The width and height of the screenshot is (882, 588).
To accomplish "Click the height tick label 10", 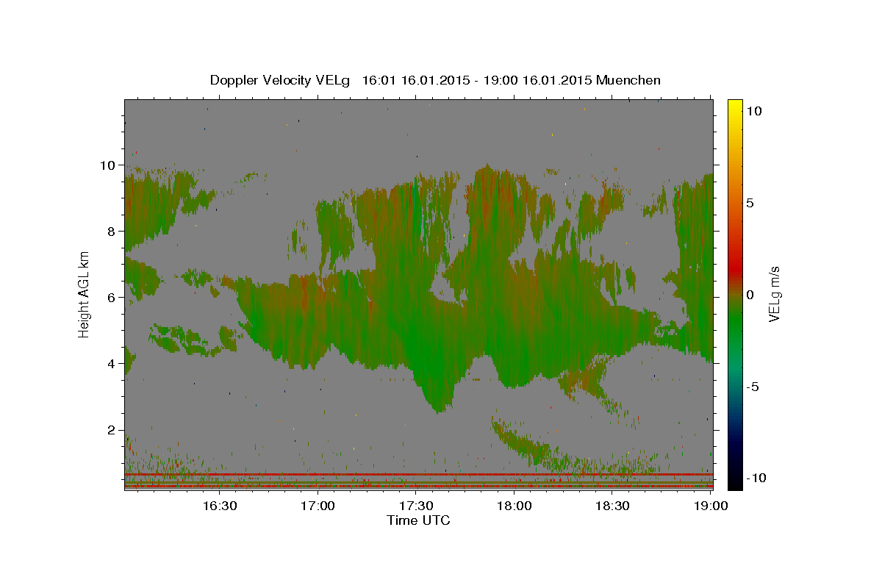I will coord(109,165).
